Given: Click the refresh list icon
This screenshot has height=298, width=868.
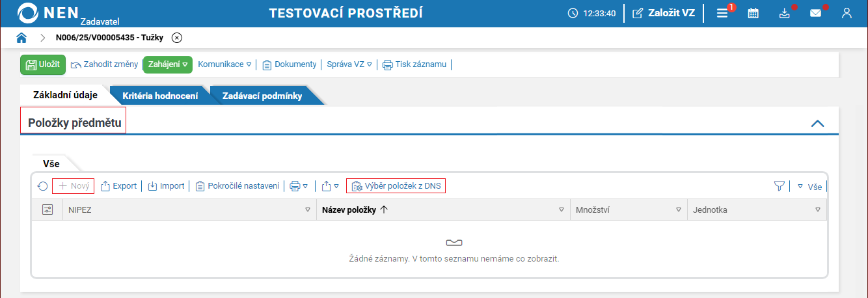Looking at the screenshot, I should [43, 186].
